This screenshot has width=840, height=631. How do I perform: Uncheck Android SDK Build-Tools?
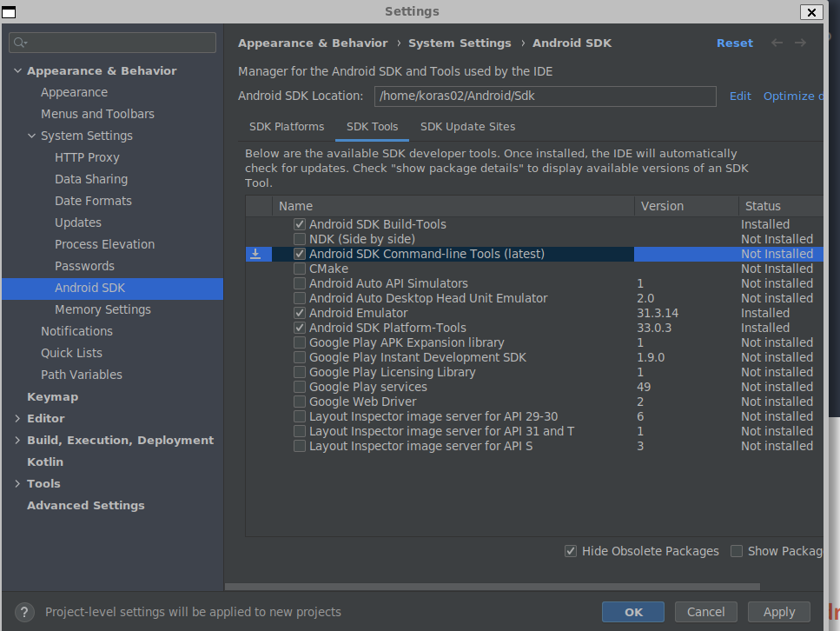tap(300, 224)
